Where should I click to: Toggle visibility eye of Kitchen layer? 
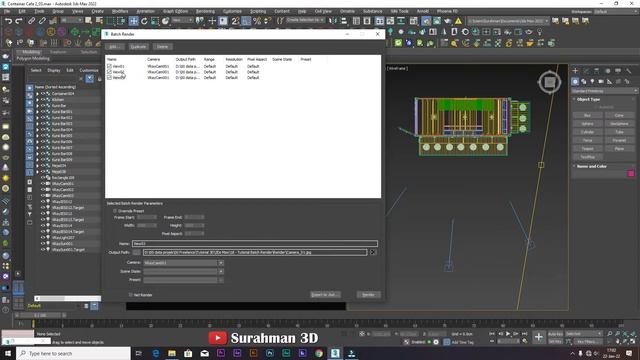tap(42, 100)
